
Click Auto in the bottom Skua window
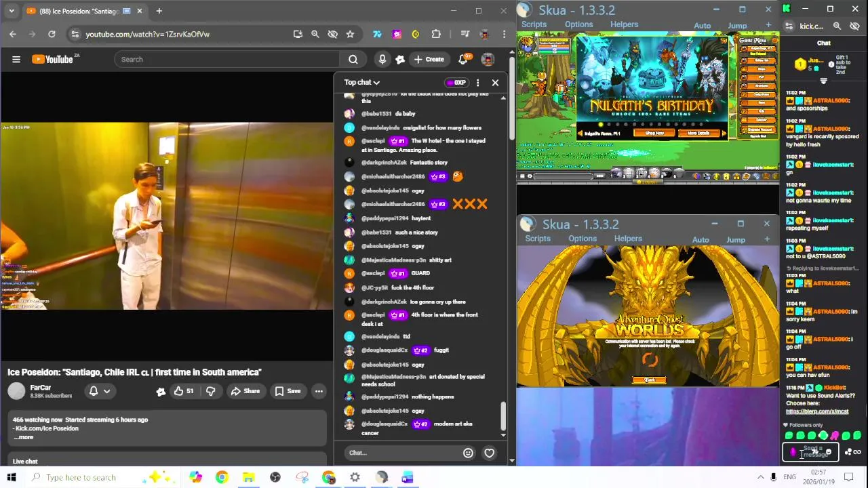tap(701, 240)
